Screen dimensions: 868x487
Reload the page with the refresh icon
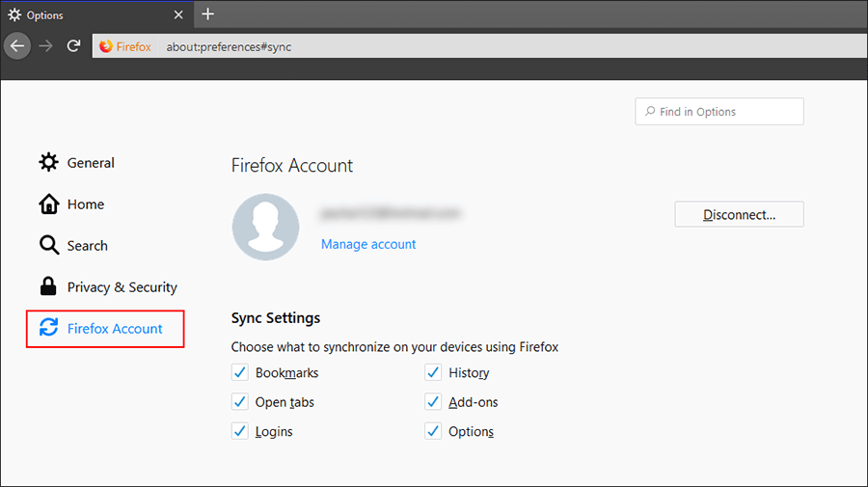point(73,46)
